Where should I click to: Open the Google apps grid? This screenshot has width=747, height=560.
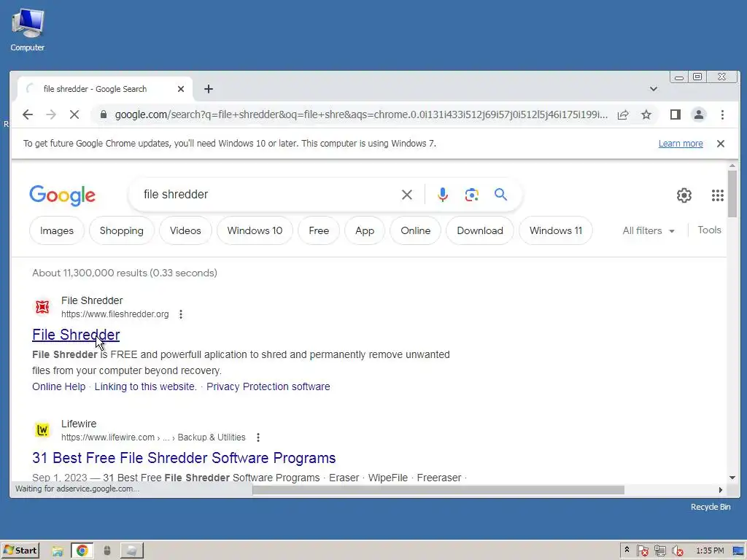click(x=718, y=195)
